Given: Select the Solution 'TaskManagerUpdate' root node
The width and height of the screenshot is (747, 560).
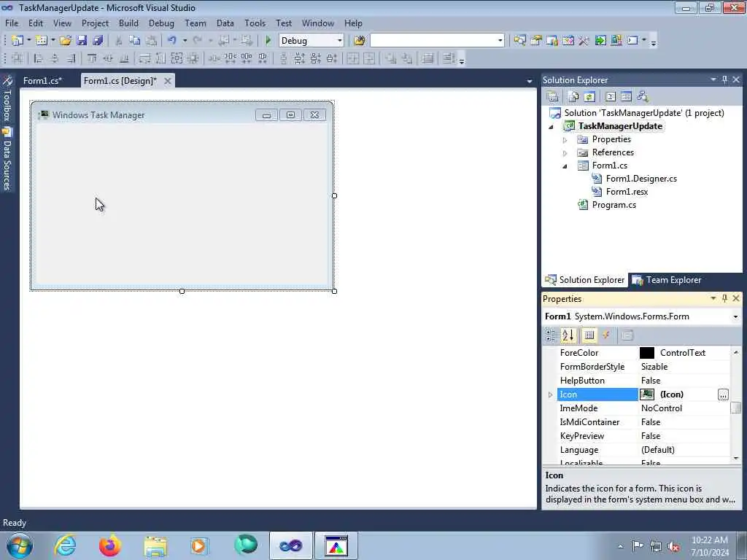Looking at the screenshot, I should pos(644,113).
